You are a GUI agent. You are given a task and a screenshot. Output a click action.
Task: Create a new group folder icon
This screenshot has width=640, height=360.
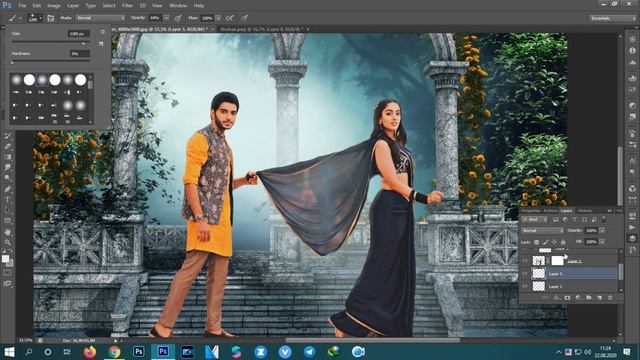coord(589,298)
